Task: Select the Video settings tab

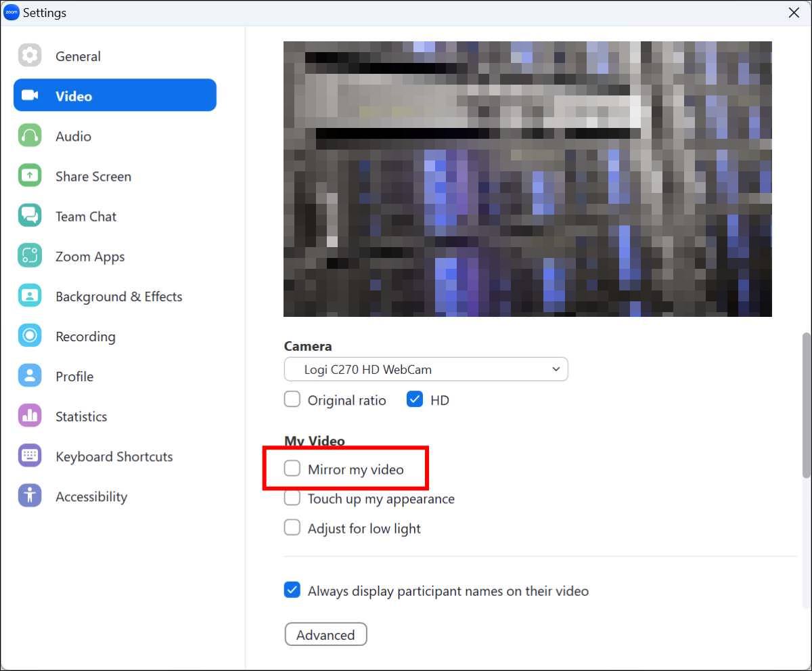Action: coord(115,95)
